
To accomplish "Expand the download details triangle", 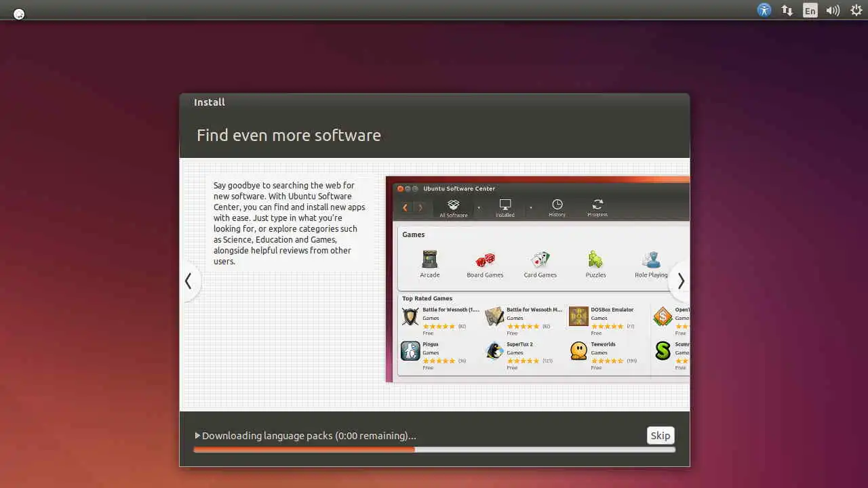I will (x=197, y=436).
